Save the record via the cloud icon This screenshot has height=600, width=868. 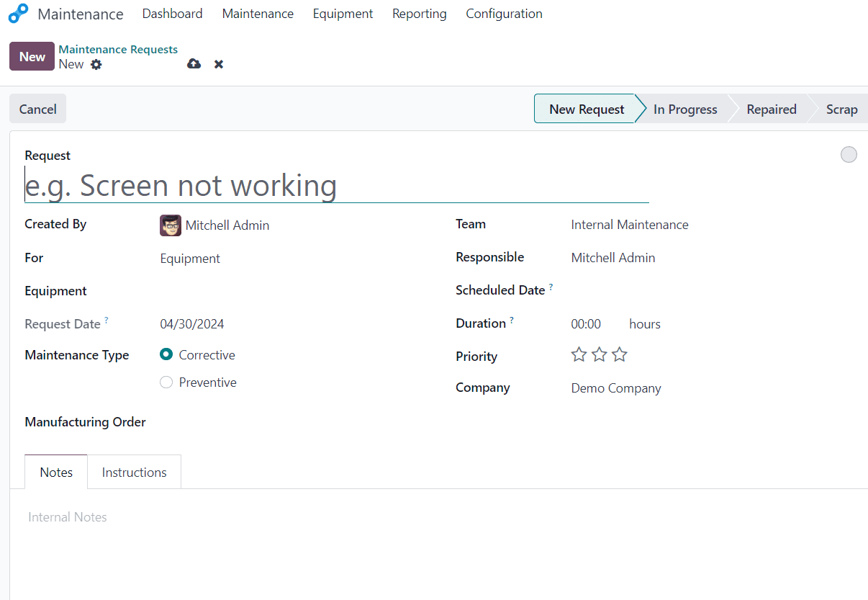pyautogui.click(x=193, y=63)
